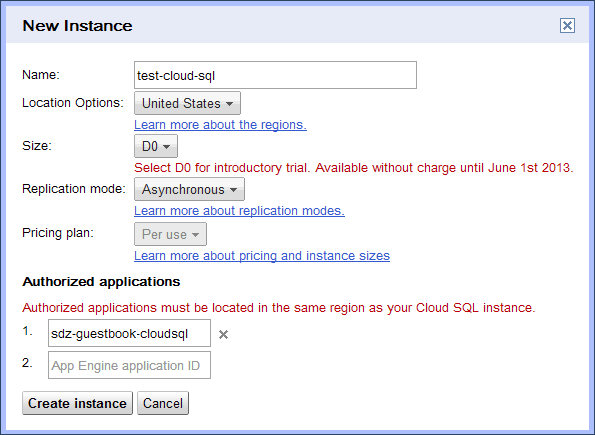Click the New Instance title text

click(x=77, y=26)
